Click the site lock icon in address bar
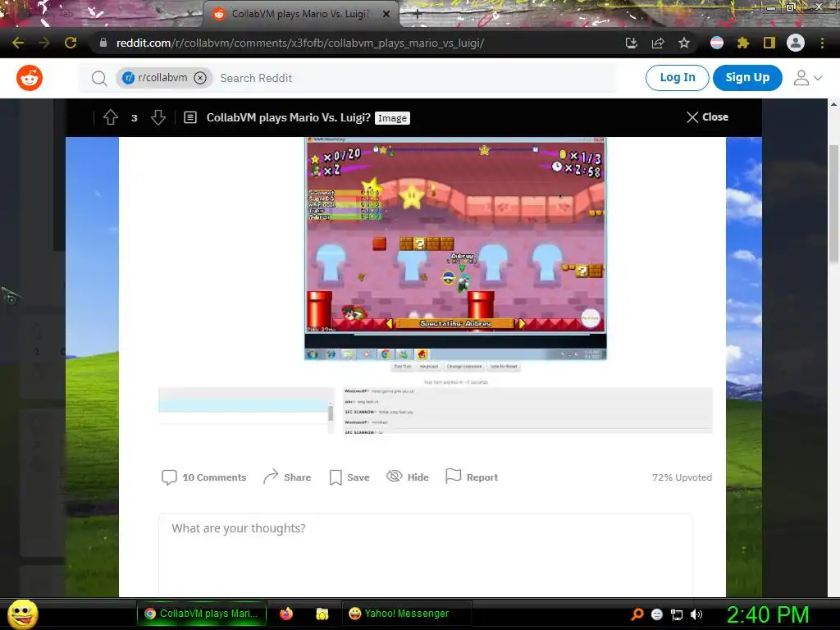The height and width of the screenshot is (630, 840). pos(103,43)
